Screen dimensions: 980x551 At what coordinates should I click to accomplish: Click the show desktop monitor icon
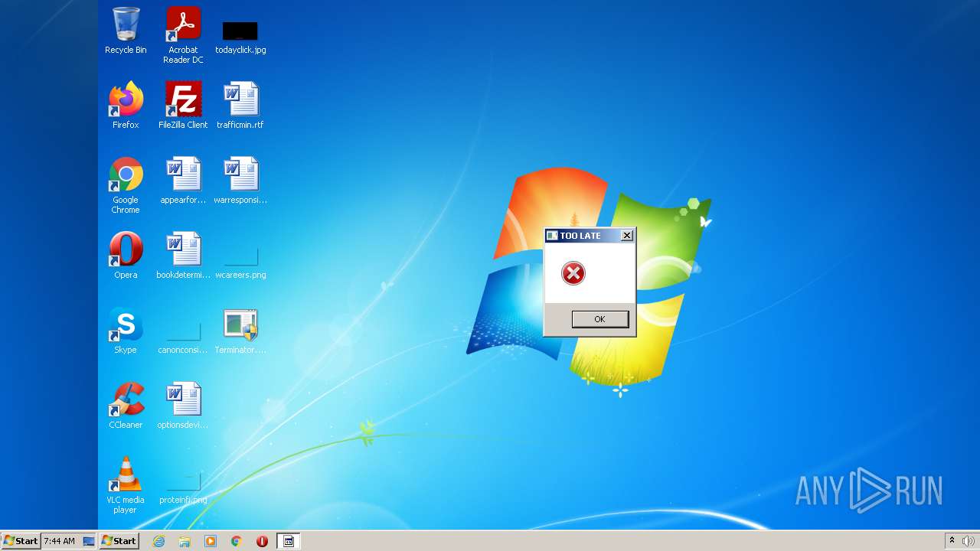coord(89,541)
